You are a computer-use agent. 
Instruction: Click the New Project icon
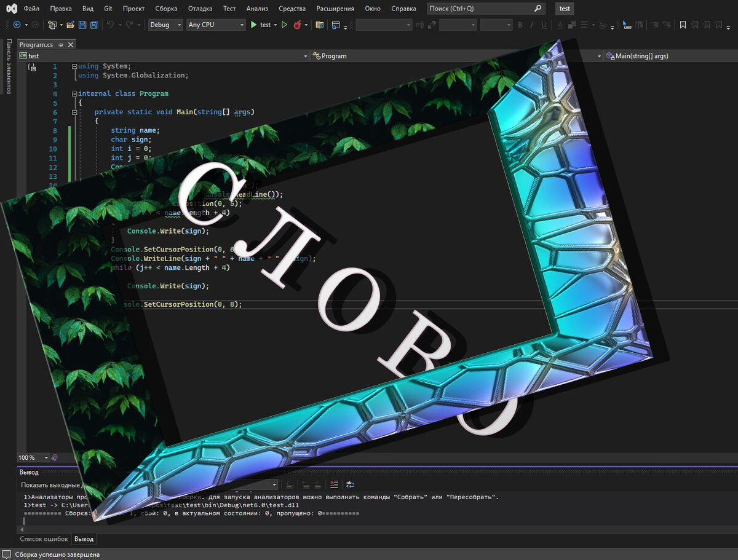point(52,25)
